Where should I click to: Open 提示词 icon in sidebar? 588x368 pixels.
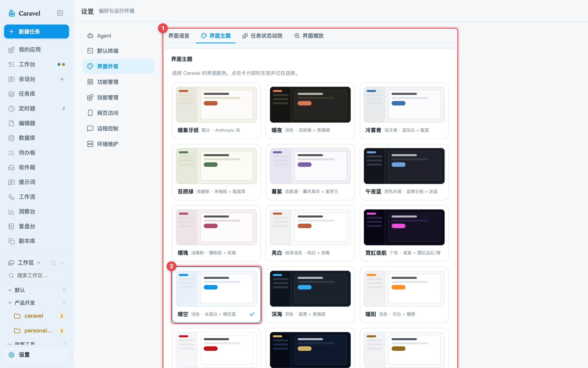click(x=11, y=182)
